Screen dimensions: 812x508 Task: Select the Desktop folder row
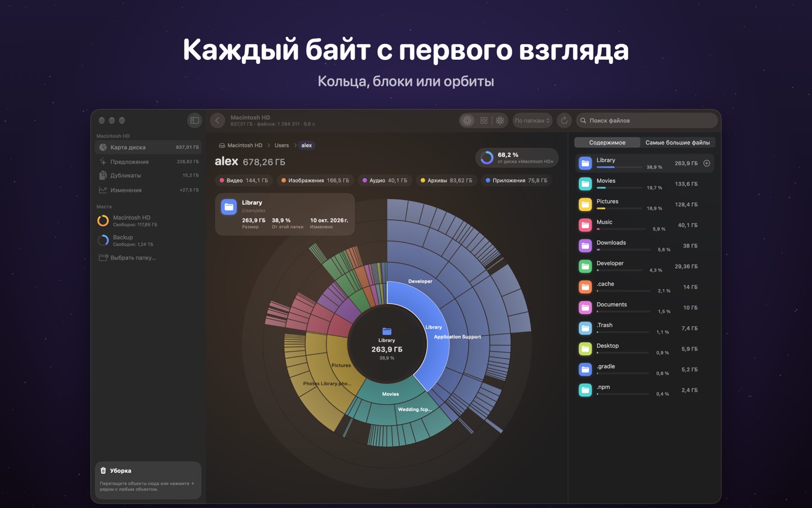pyautogui.click(x=645, y=349)
